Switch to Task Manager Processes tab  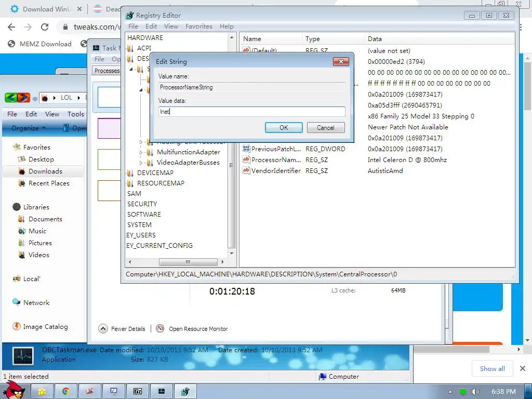pyautogui.click(x=107, y=71)
